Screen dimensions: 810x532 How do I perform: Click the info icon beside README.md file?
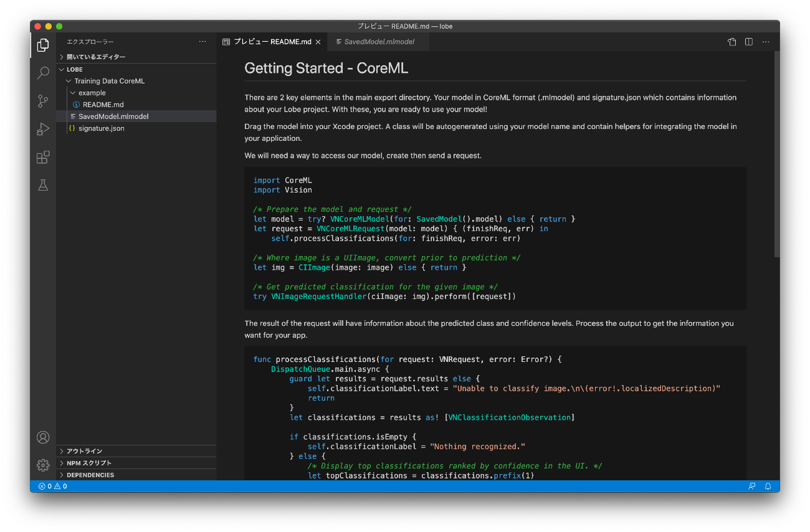coord(77,105)
